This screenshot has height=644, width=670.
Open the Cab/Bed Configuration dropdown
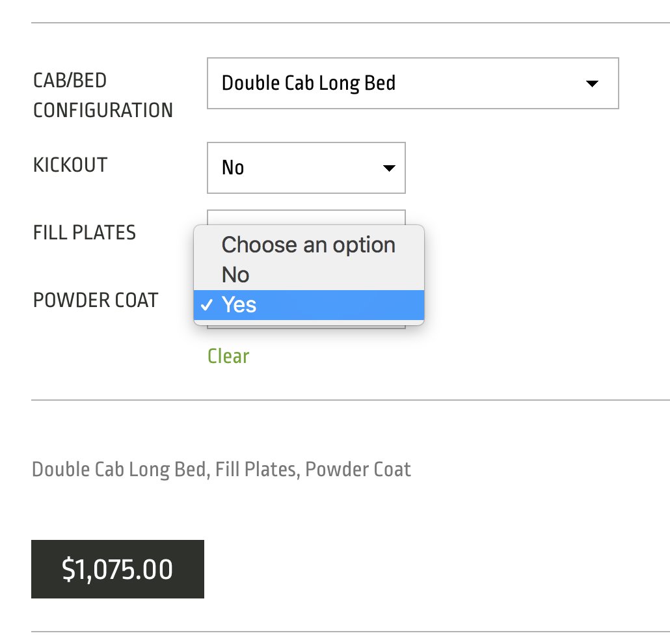[413, 83]
